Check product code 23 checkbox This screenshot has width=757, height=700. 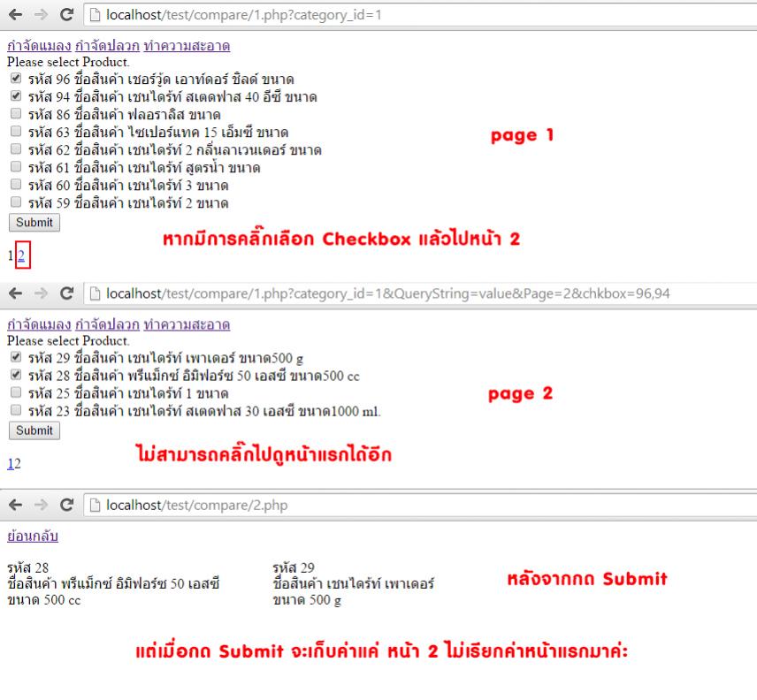click(16, 410)
